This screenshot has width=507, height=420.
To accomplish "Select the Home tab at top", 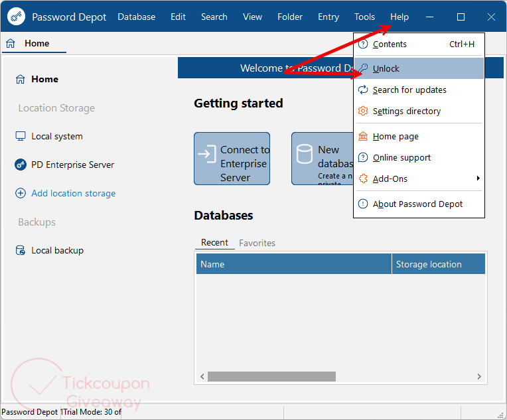I will tap(34, 43).
